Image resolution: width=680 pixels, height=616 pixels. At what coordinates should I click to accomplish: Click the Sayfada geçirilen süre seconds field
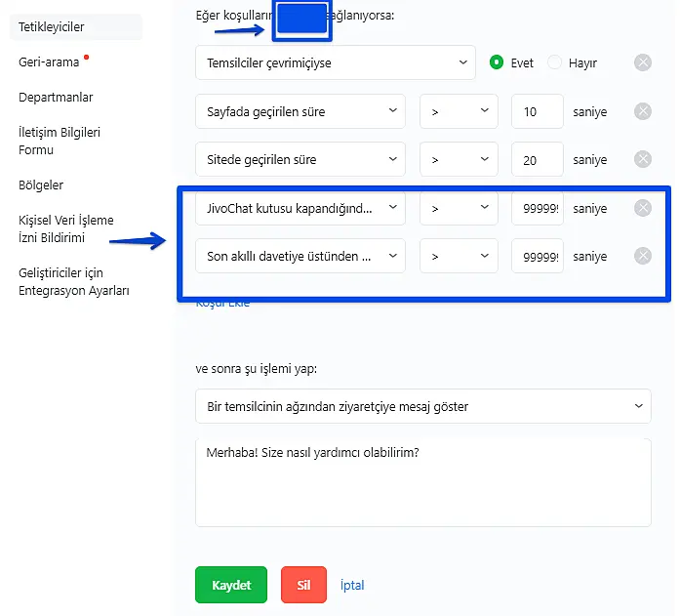coord(537,111)
